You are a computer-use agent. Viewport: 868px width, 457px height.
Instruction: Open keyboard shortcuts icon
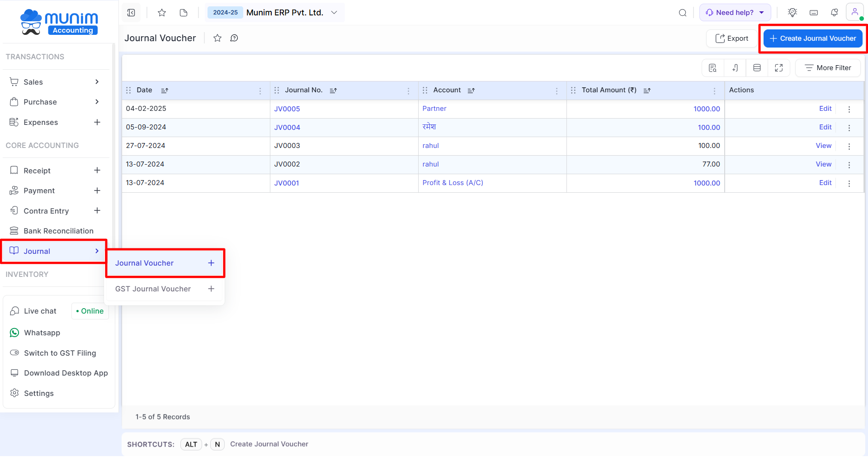[x=814, y=13]
